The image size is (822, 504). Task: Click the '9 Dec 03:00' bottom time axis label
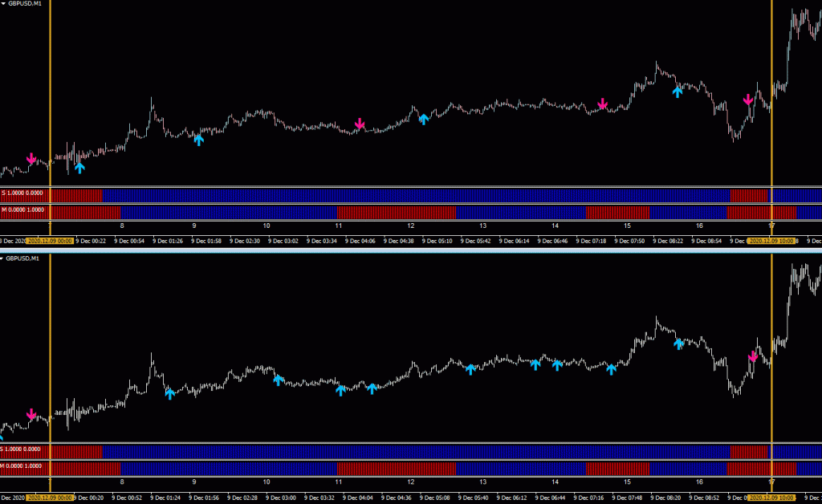pyautogui.click(x=281, y=498)
